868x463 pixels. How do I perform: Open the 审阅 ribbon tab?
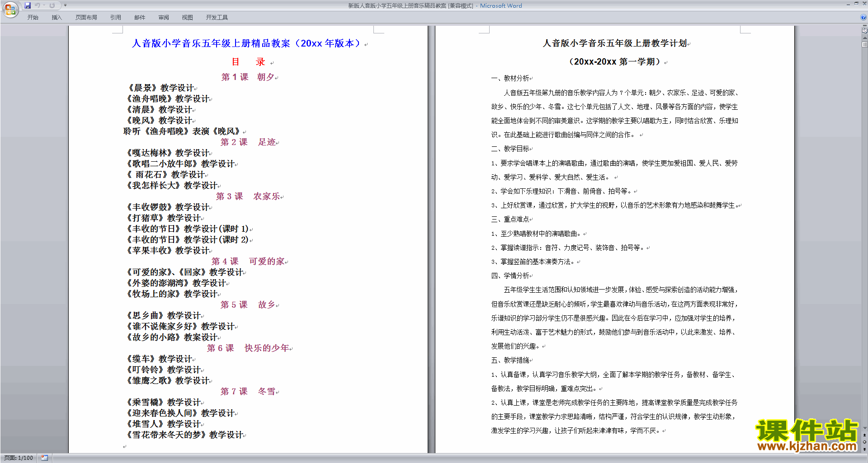pyautogui.click(x=164, y=18)
